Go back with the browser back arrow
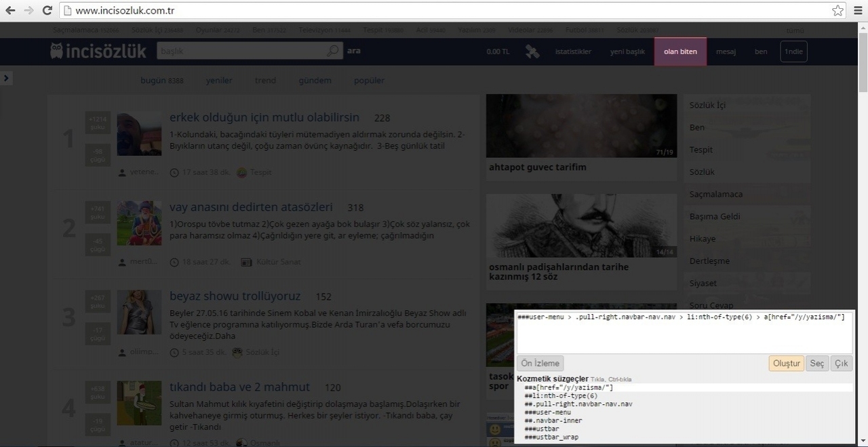868x447 pixels. 10,10
